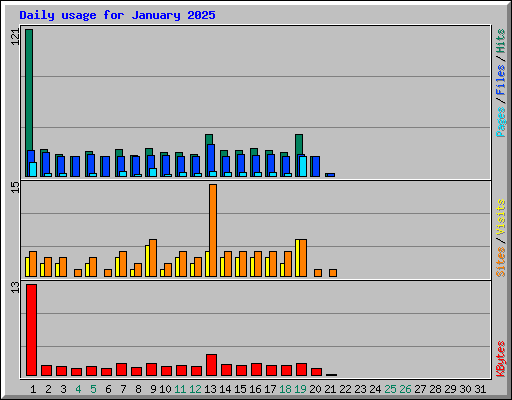The width and height of the screenshot is (512, 400).
Task: Click the blue Files legend label
Action: click(x=501, y=80)
